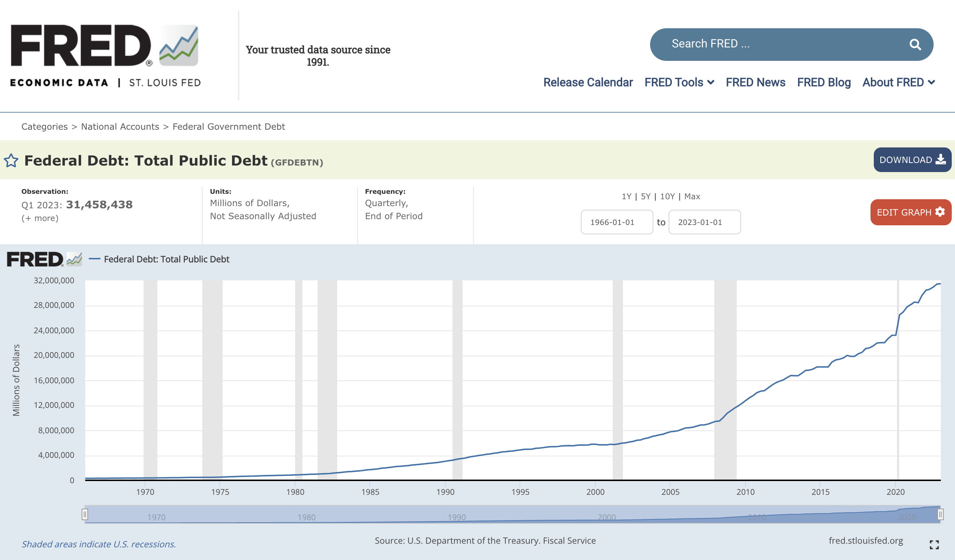Click the start date field 1966-01-01
Viewport: 955px width, 560px height.
click(x=616, y=222)
